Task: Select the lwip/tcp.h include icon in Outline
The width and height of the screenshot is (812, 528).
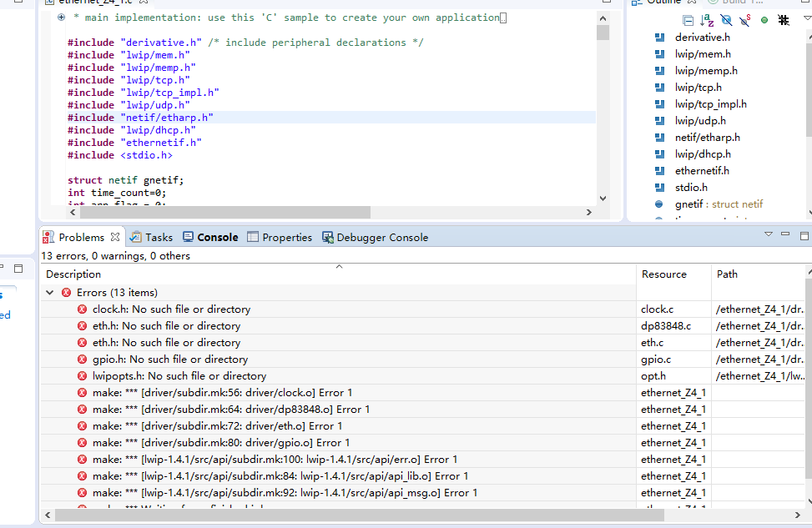Action: (660, 87)
